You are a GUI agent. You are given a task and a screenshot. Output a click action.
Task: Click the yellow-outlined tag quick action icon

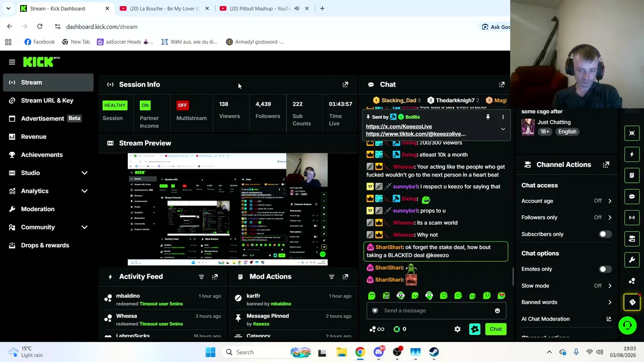tap(632, 302)
